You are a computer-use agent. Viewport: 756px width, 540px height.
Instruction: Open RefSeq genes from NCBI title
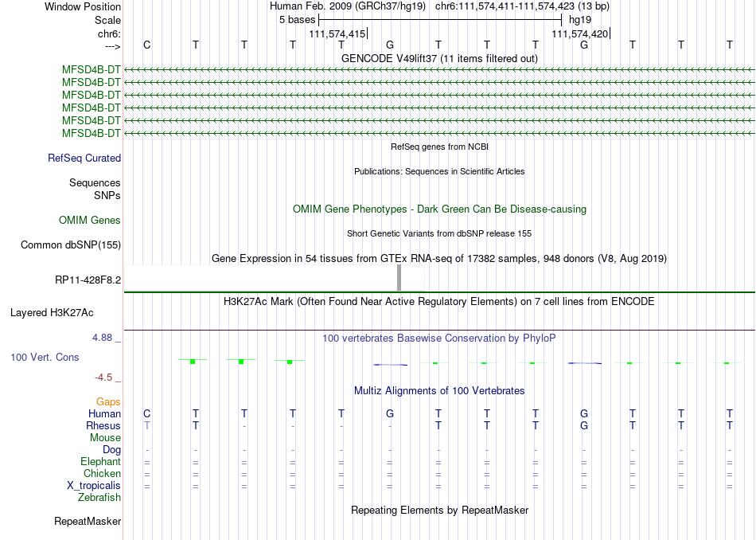click(439, 147)
